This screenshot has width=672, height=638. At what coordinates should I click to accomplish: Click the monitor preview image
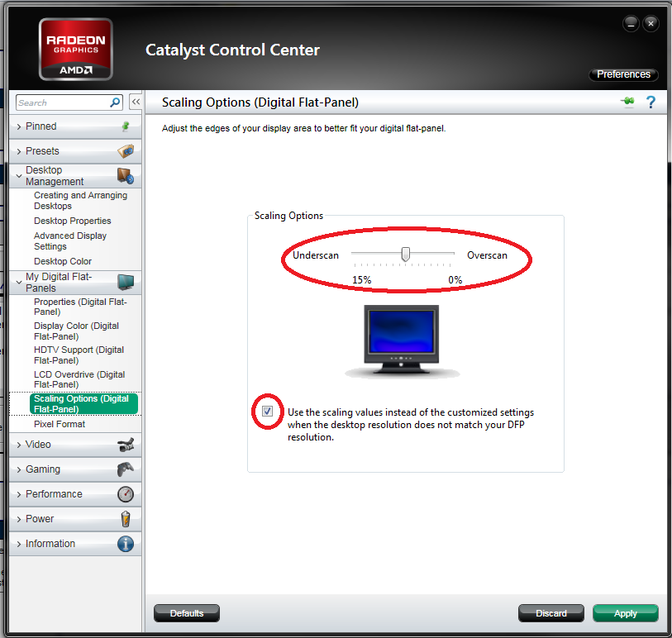coord(402,340)
